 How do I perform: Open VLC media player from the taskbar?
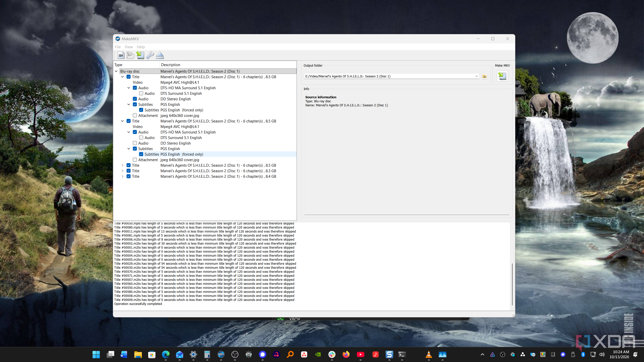tap(429, 354)
